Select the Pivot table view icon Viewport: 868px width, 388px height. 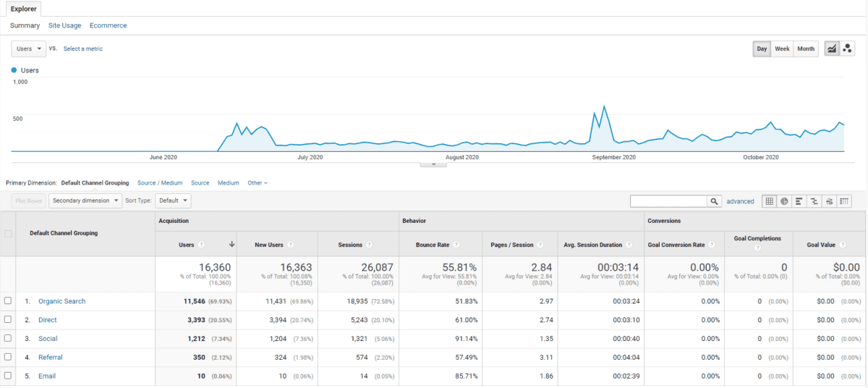point(844,201)
